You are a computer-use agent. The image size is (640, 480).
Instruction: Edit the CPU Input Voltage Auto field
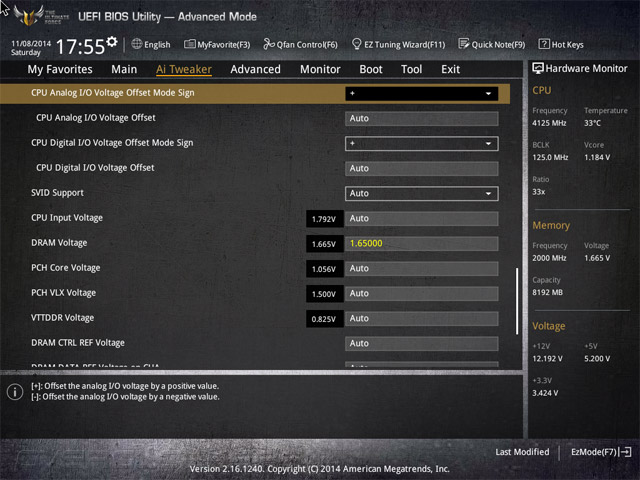(x=422, y=218)
